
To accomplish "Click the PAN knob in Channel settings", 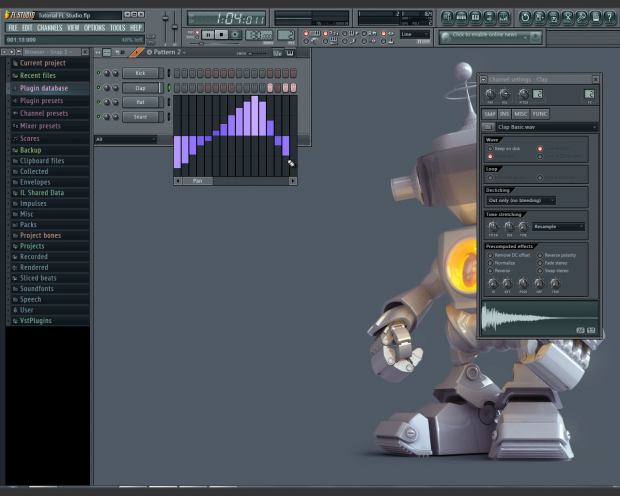I will [x=490, y=94].
